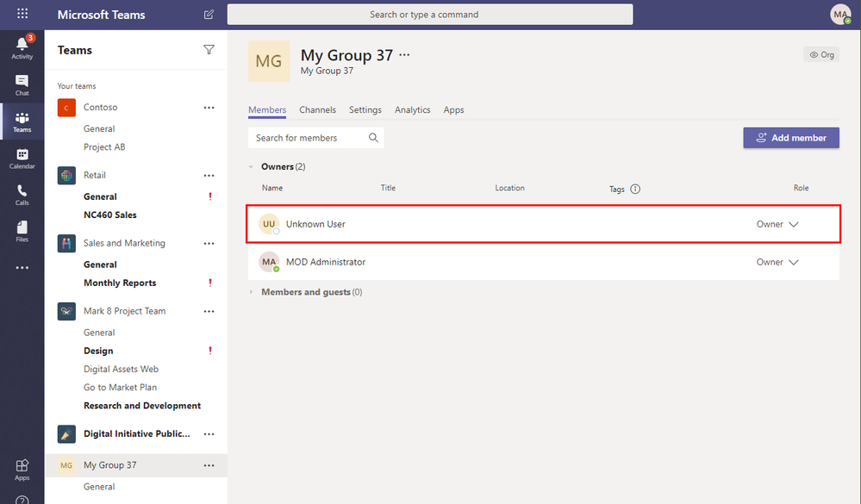The image size is (861, 504).
Task: Switch to the Analytics tab
Action: point(412,109)
